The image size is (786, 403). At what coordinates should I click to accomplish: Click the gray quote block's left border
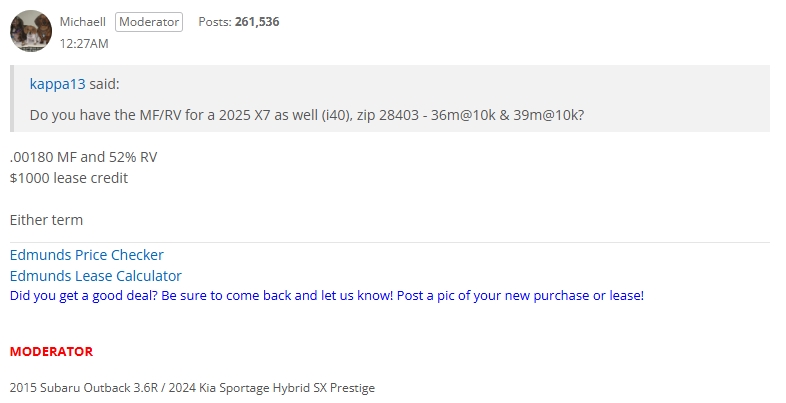[12, 98]
